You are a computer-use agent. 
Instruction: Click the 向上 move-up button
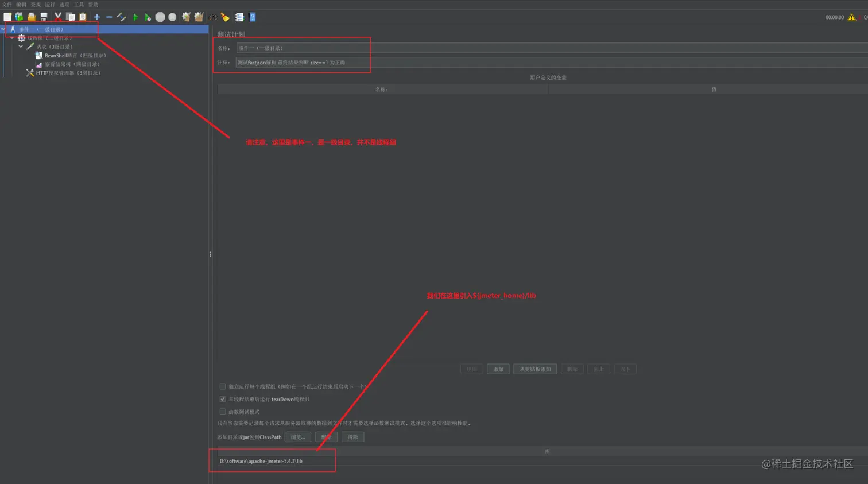pyautogui.click(x=598, y=369)
